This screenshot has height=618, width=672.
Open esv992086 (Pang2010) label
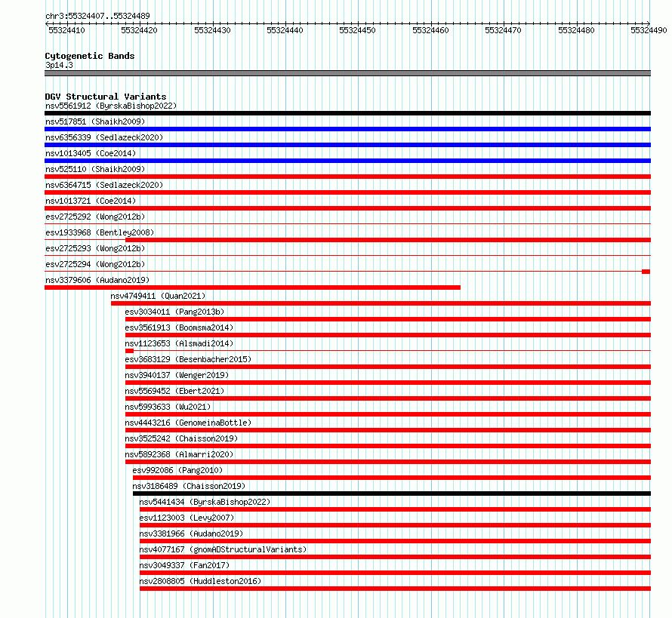pos(178,470)
